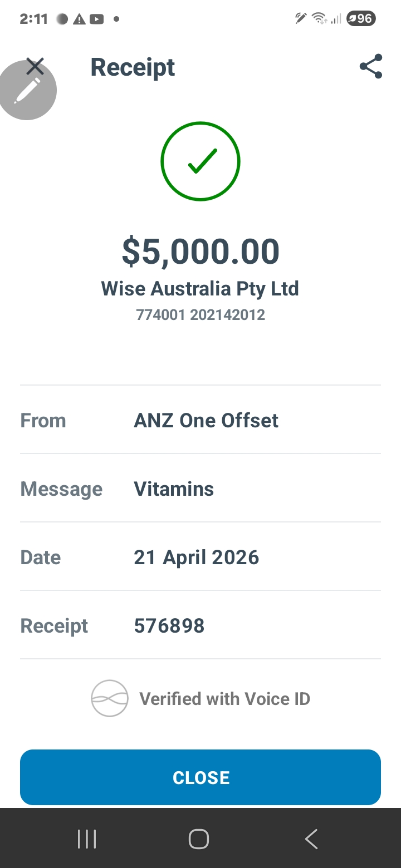This screenshot has width=401, height=868.
Task: Tap the floating pencil edit button
Action: (27, 91)
